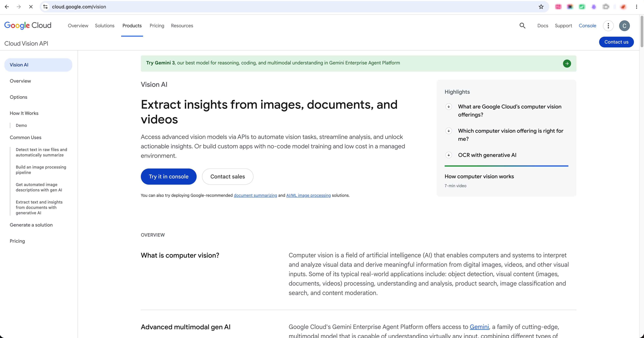Open the Console link
This screenshot has width=644, height=338.
point(587,26)
